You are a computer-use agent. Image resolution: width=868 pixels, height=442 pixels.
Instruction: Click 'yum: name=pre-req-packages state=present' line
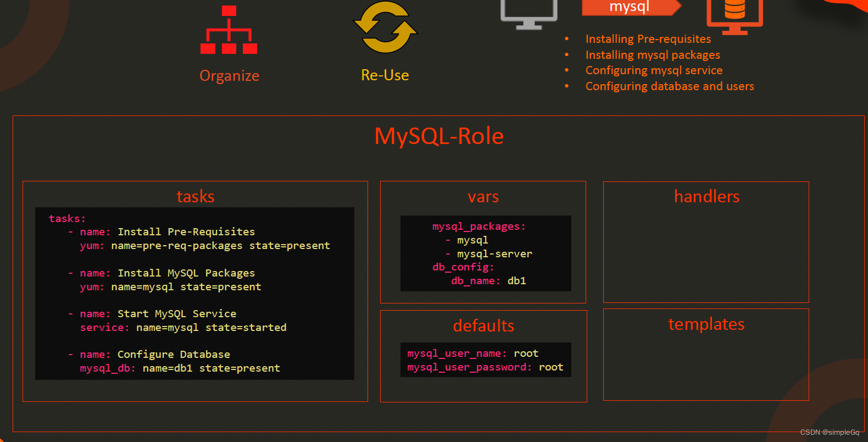coord(205,246)
